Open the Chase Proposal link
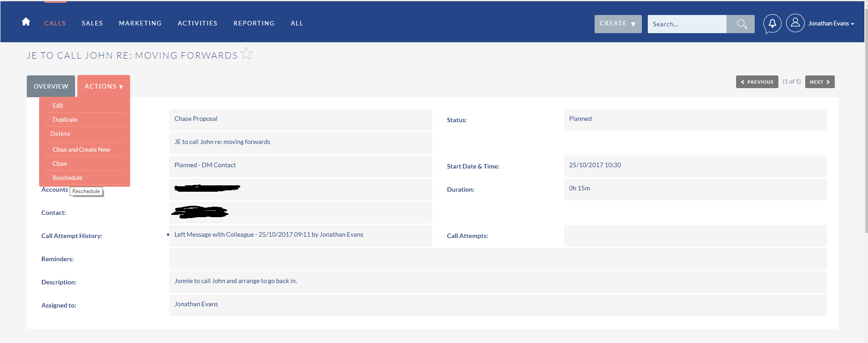The image size is (868, 343). click(196, 119)
